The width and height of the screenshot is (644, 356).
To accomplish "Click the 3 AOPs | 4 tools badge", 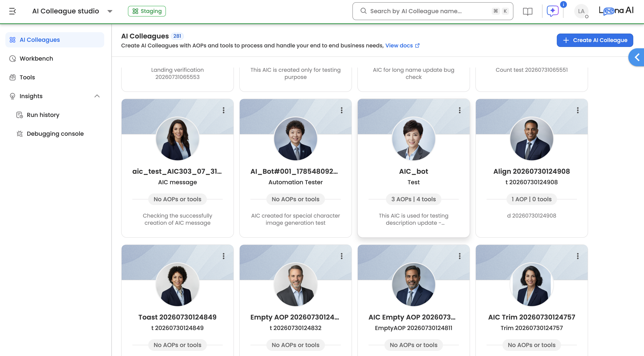I will coord(413,199).
